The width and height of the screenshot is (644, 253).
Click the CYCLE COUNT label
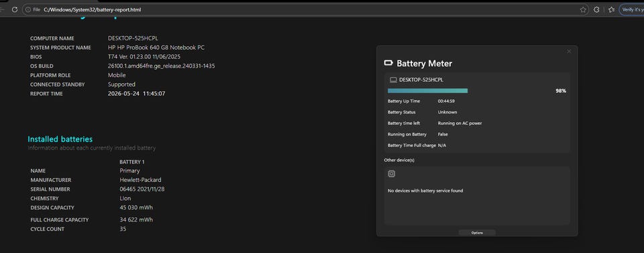(x=47, y=230)
